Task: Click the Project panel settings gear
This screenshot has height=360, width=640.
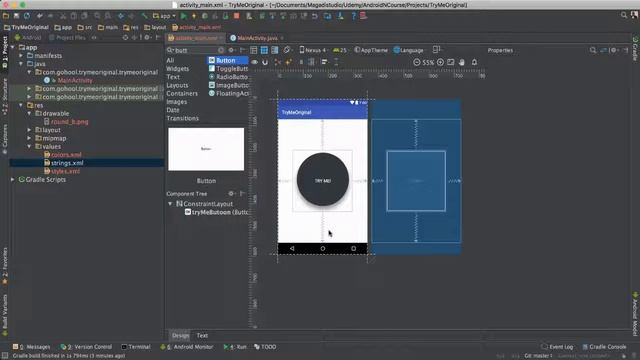Action: pos(147,38)
